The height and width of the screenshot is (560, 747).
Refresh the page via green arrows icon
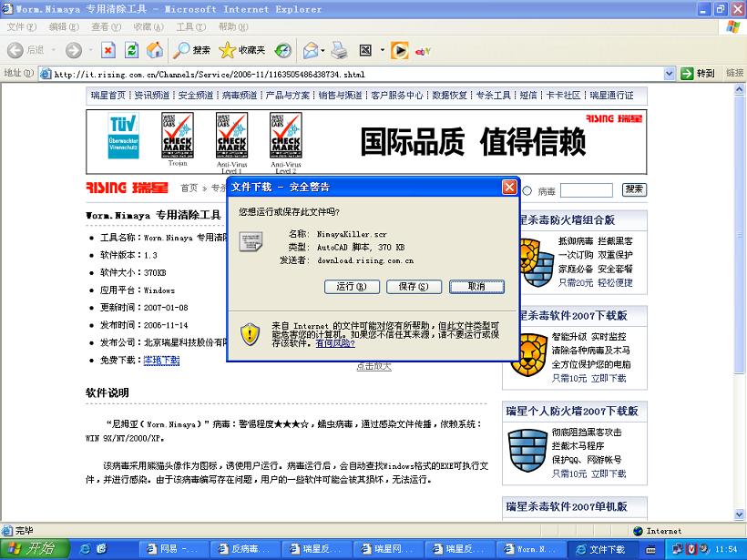coord(131,50)
